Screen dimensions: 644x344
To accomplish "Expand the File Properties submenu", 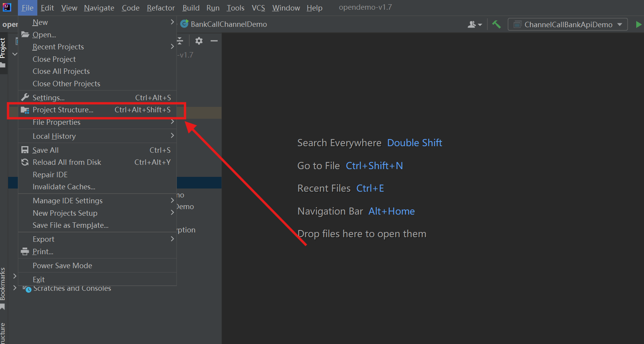I will pos(97,122).
